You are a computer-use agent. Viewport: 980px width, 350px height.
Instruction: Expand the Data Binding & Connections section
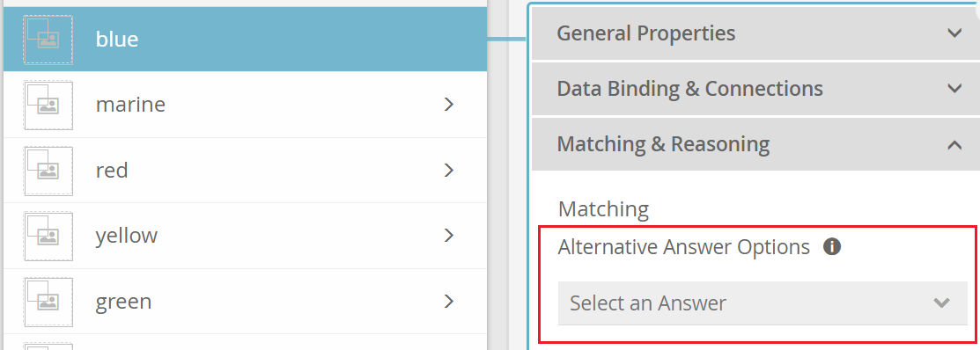tap(755, 89)
